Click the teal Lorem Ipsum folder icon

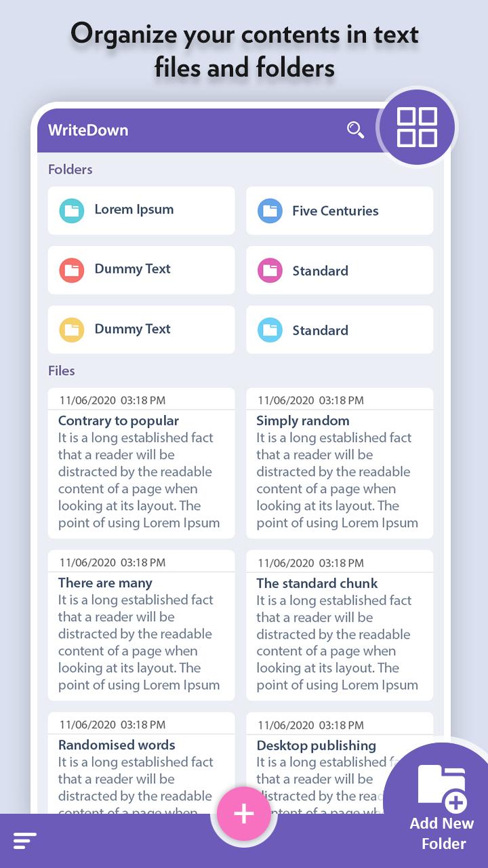(71, 210)
